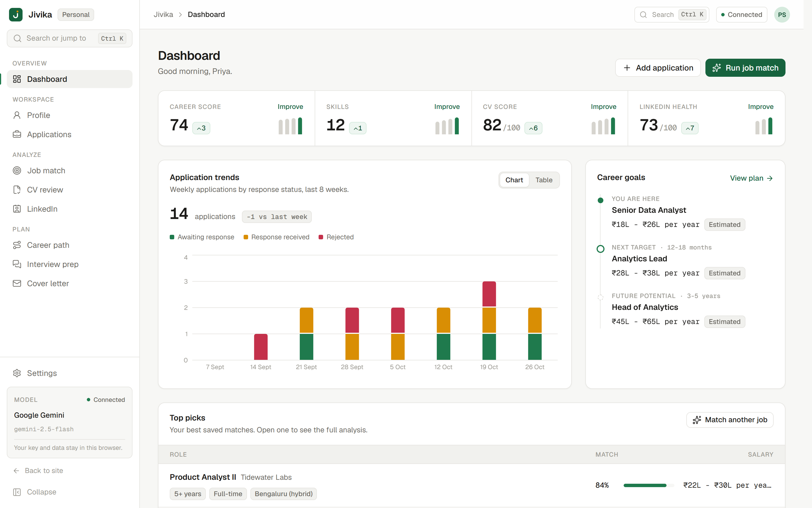Open LinkedIn sidebar item
This screenshot has height=508, width=812.
coord(69,209)
